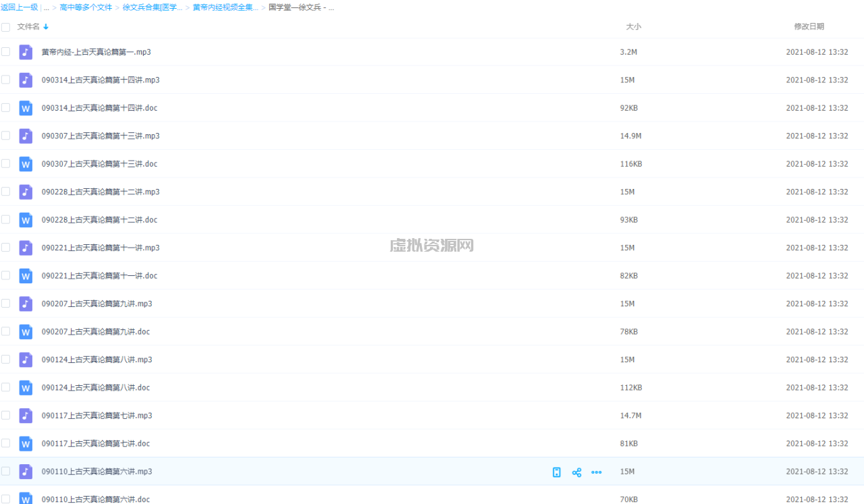This screenshot has width=864, height=504.
Task: Toggle sort arrow beside 文件名 header
Action: click(x=46, y=27)
